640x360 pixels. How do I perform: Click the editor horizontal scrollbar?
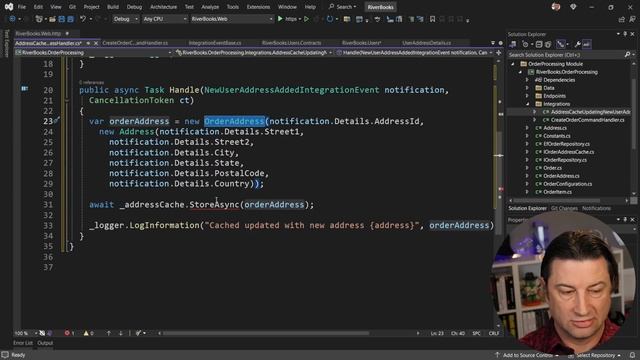point(266,333)
